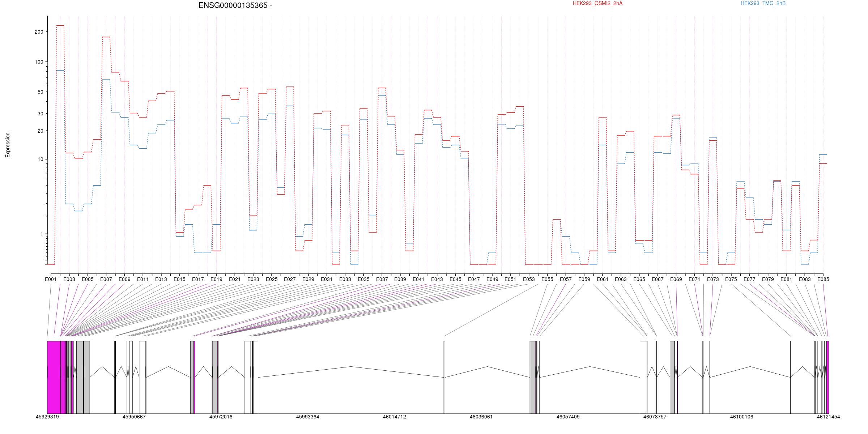The height and width of the screenshot is (434, 868).
Task: Select exon label E057
Action: click(566, 279)
